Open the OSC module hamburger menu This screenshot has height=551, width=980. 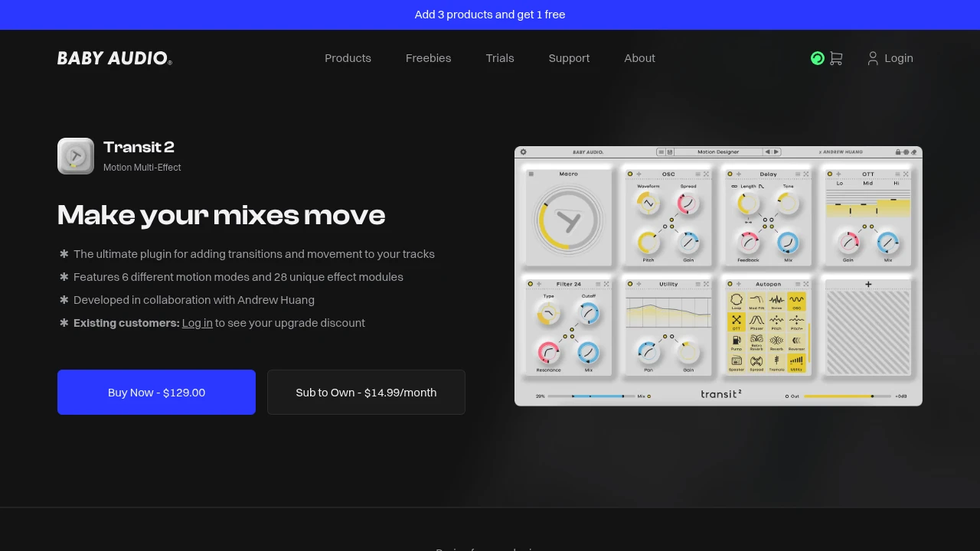click(x=698, y=174)
